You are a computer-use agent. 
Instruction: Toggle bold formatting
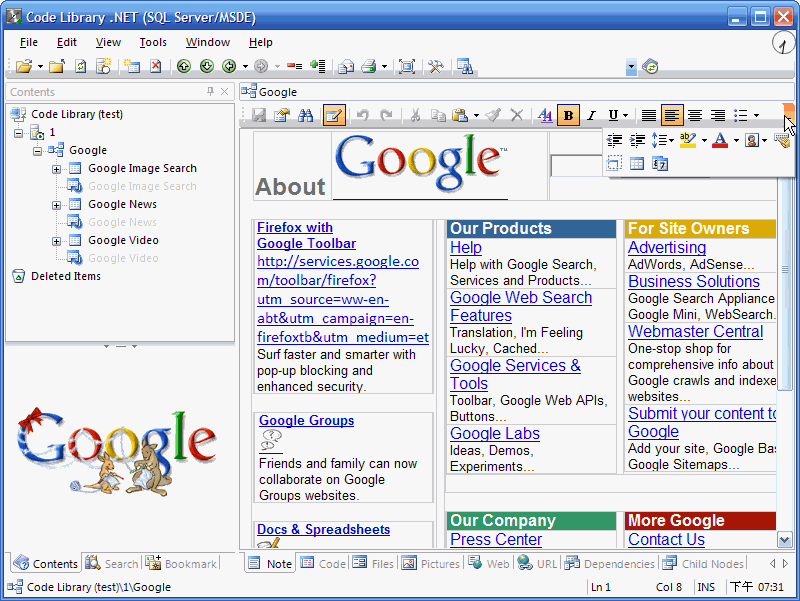568,115
